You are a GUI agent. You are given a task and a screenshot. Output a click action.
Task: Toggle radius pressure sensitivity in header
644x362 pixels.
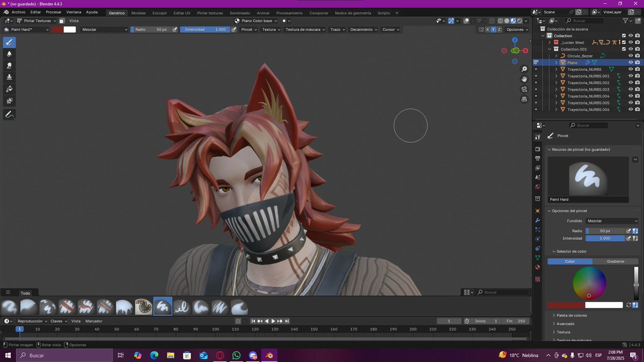[x=175, y=29]
